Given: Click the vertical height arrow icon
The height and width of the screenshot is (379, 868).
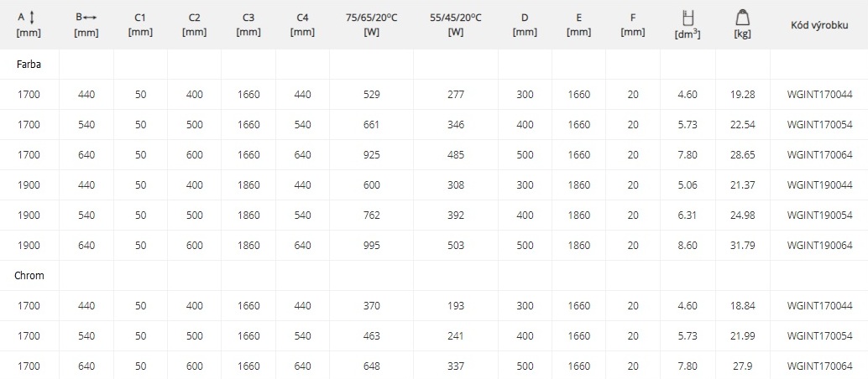Looking at the screenshot, I should tap(32, 17).
